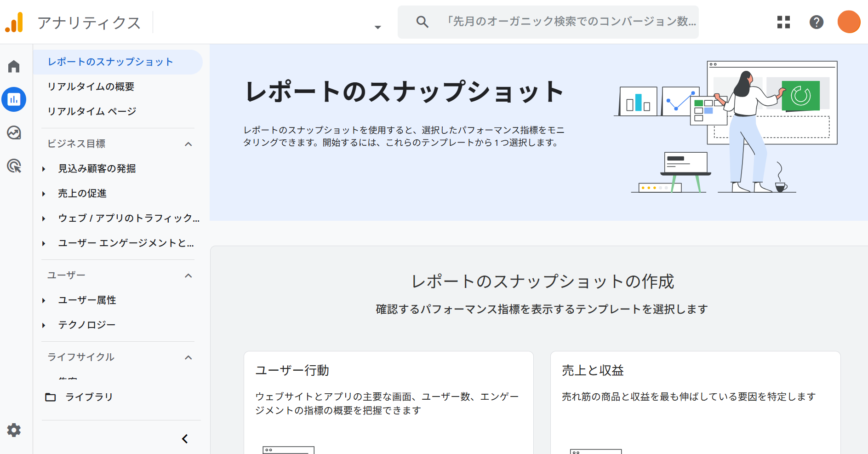
Task: Expand the 見込み顧客の発掘 tree item
Action: click(x=44, y=169)
